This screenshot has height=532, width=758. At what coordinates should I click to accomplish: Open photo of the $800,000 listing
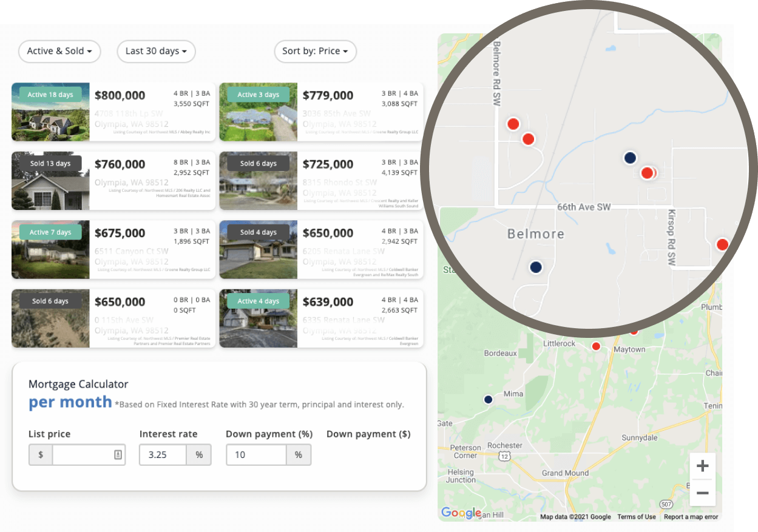(50, 112)
